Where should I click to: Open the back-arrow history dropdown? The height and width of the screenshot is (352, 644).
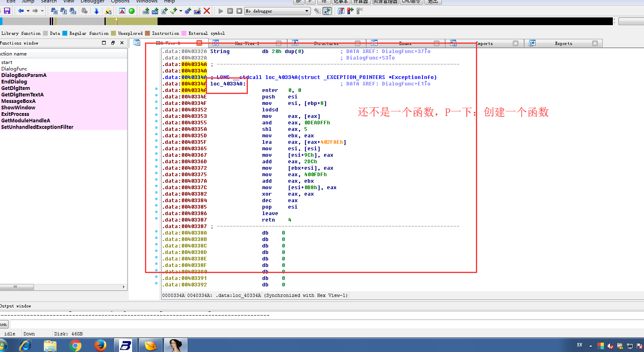click(28, 11)
